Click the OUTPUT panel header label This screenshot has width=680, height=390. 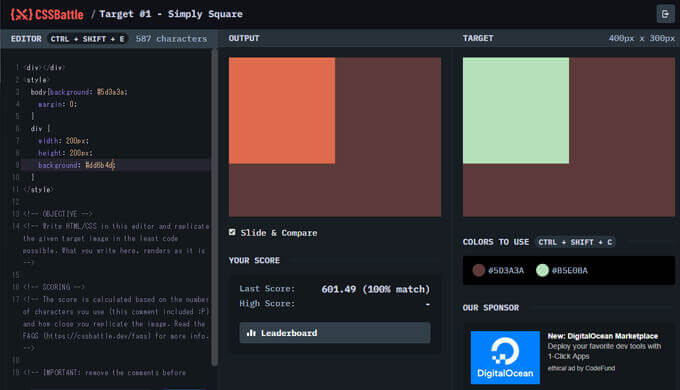tap(244, 38)
